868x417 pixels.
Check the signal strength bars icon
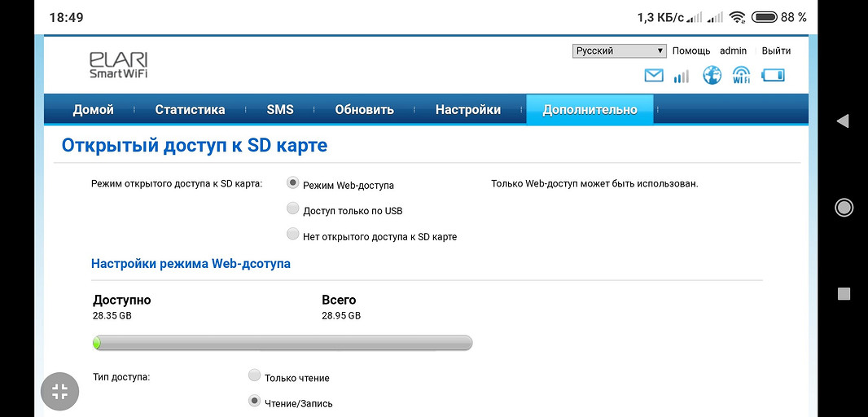(x=682, y=76)
